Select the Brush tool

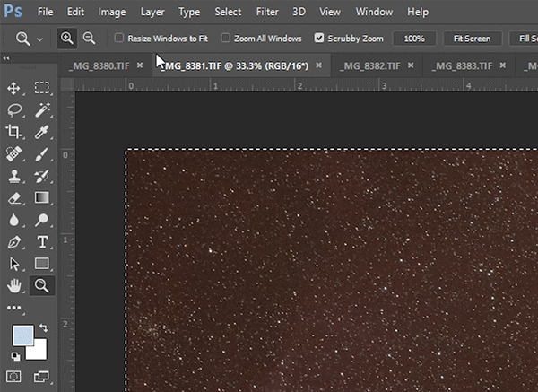[42, 154]
